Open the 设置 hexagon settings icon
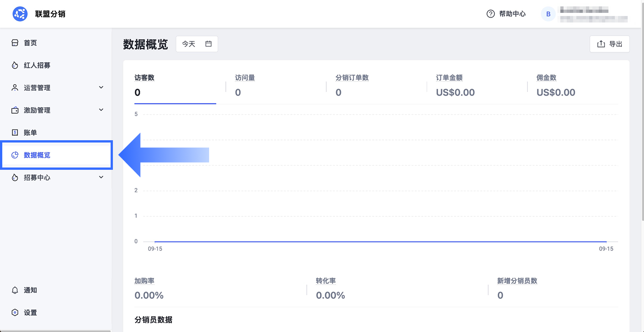 coord(15,313)
